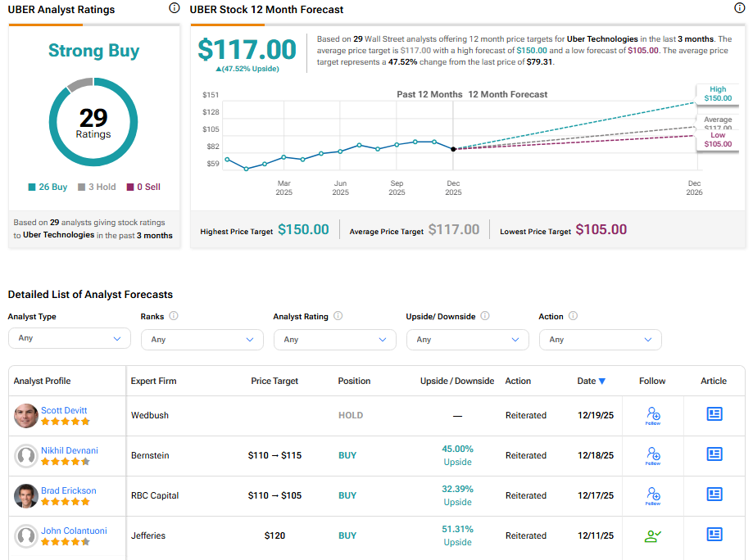The width and height of the screenshot is (753, 560).
Task: Click info icon next to Ranks filter
Action: (x=174, y=316)
